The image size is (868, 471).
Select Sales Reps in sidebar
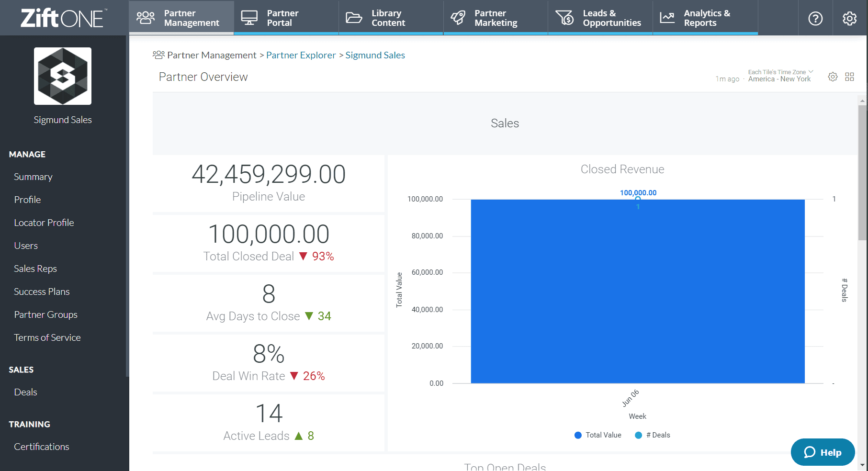coord(35,269)
